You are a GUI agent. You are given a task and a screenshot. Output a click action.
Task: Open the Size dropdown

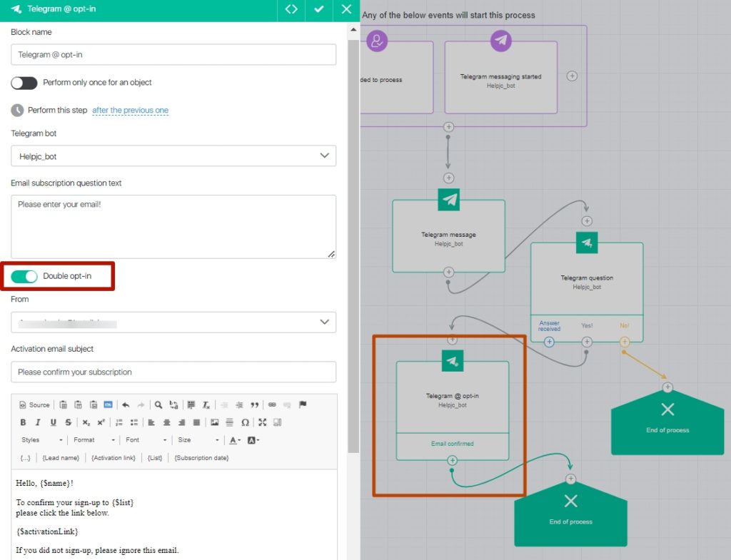(198, 440)
